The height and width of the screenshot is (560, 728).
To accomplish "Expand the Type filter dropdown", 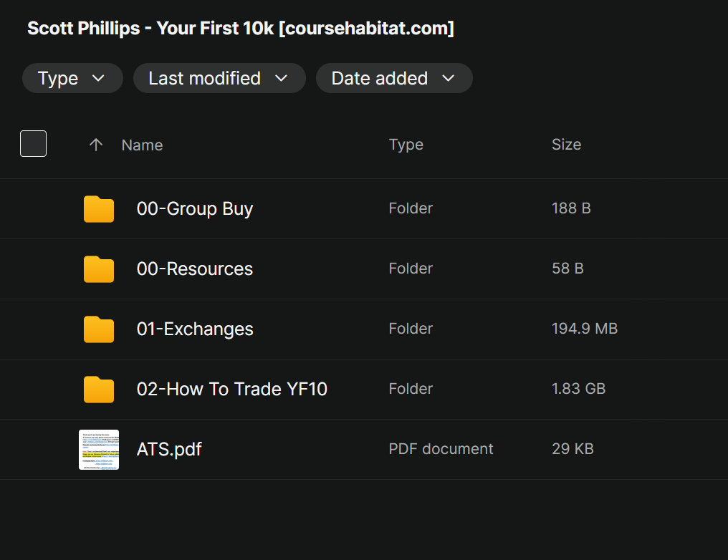I will click(x=72, y=78).
